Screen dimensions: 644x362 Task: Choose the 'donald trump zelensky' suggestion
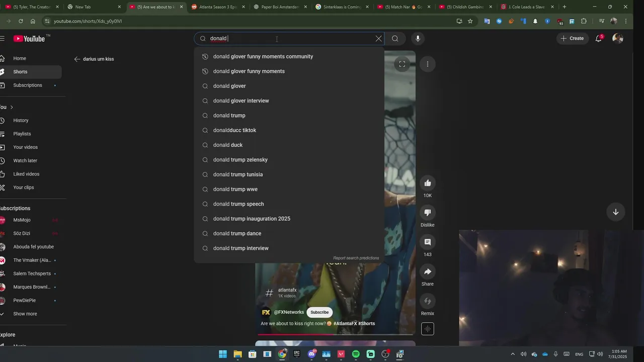tap(289, 160)
